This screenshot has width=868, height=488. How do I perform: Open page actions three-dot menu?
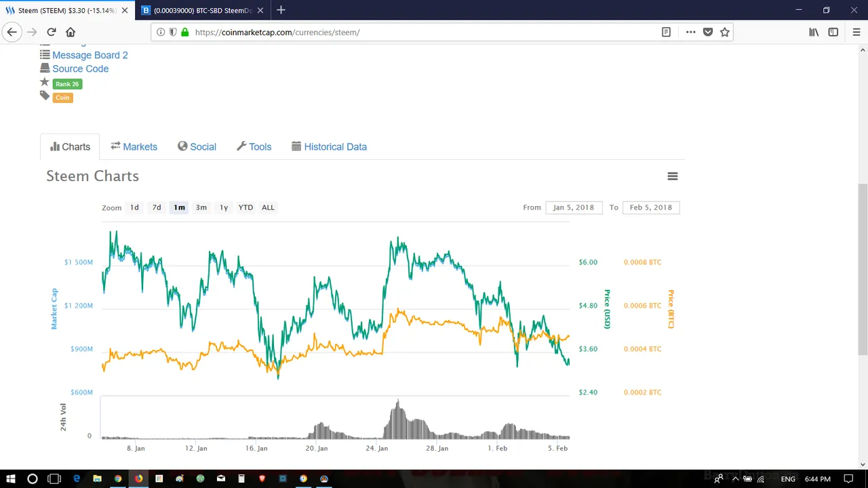(x=690, y=32)
